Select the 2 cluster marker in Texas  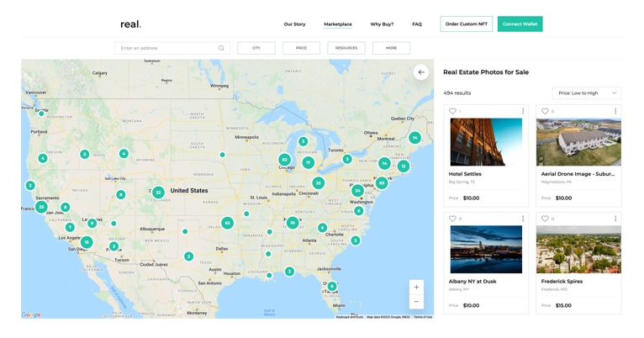pos(188,256)
